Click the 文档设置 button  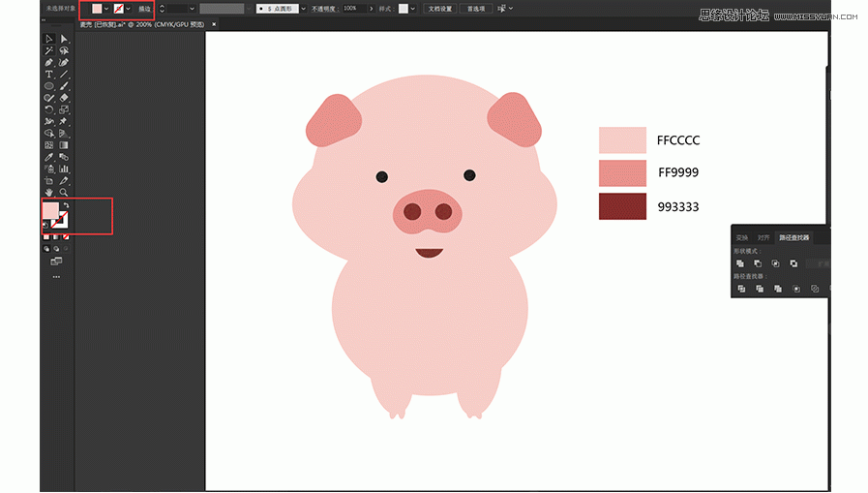coord(440,9)
